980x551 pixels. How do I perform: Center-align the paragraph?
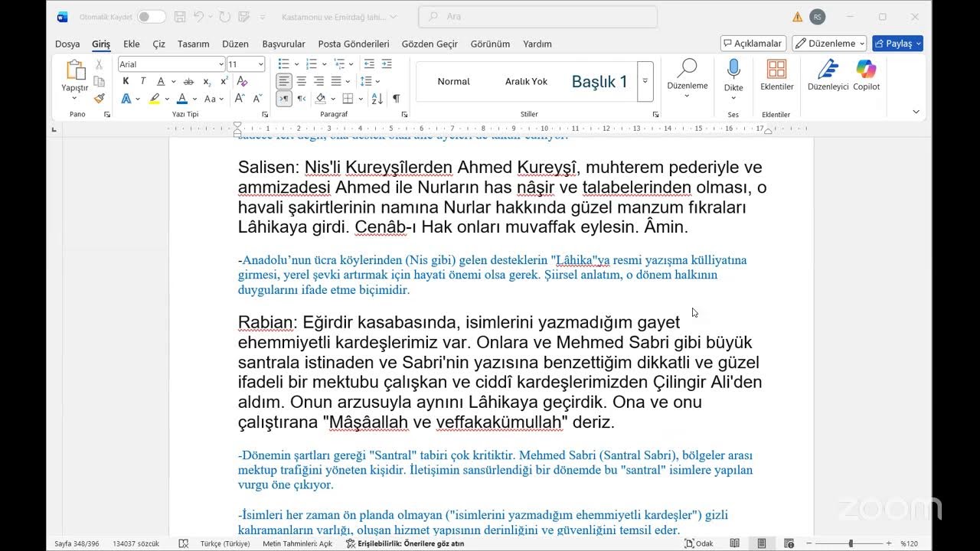tap(301, 81)
